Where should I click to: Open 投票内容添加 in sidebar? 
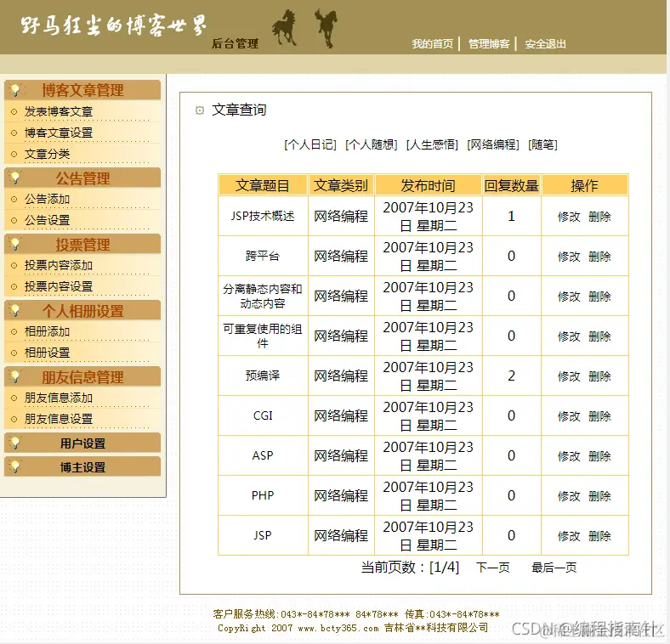59,265
